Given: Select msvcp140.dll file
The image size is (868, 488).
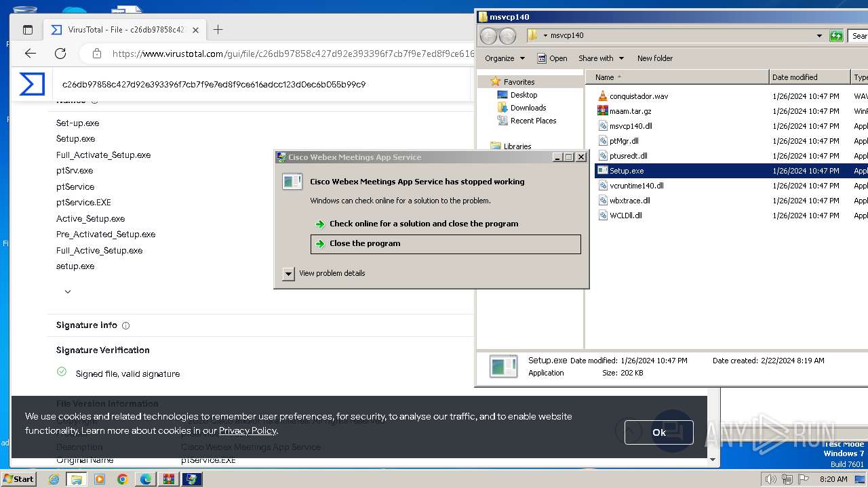Looking at the screenshot, I should point(631,126).
